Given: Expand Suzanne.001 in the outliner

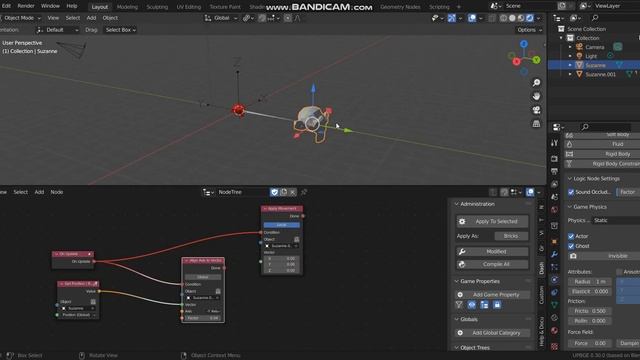Looking at the screenshot, I should point(570,74).
